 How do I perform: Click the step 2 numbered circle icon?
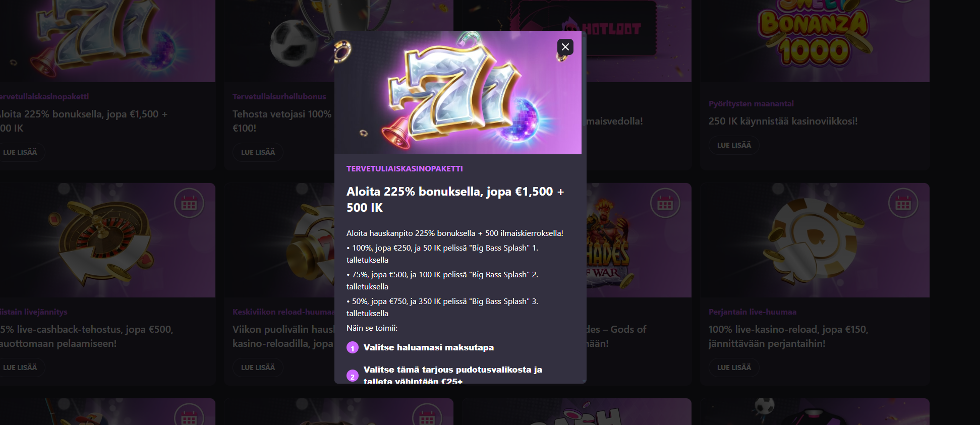coord(353,376)
